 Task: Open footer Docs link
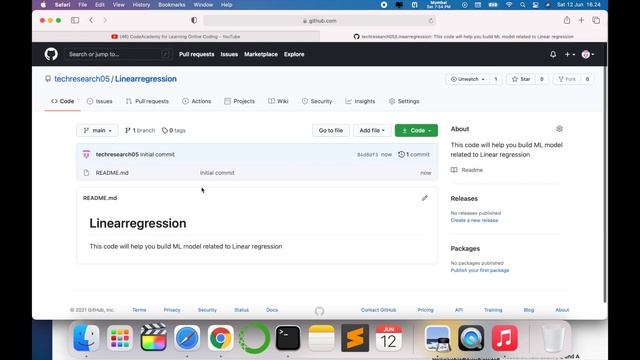point(272,310)
